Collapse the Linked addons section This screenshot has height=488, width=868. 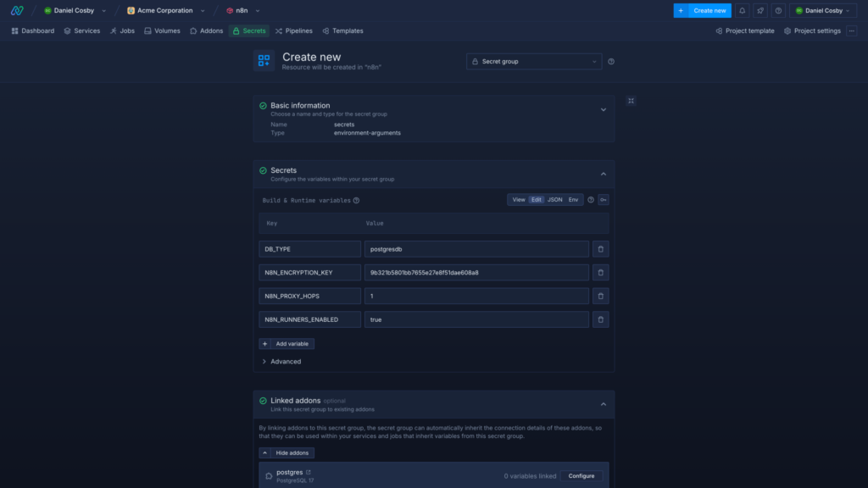[x=604, y=404]
